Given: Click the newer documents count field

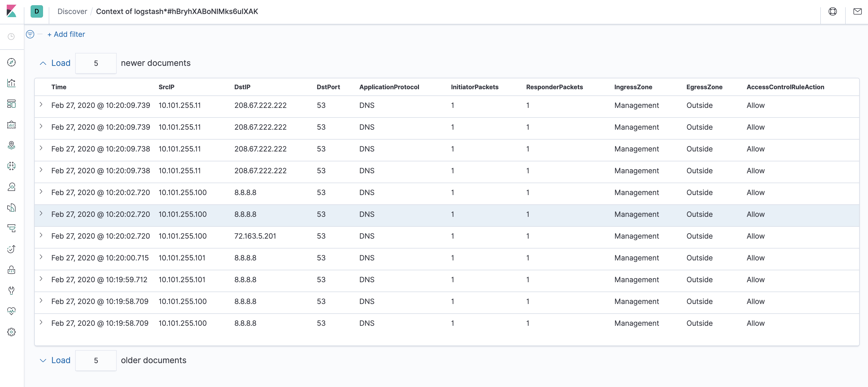Looking at the screenshot, I should tap(96, 63).
